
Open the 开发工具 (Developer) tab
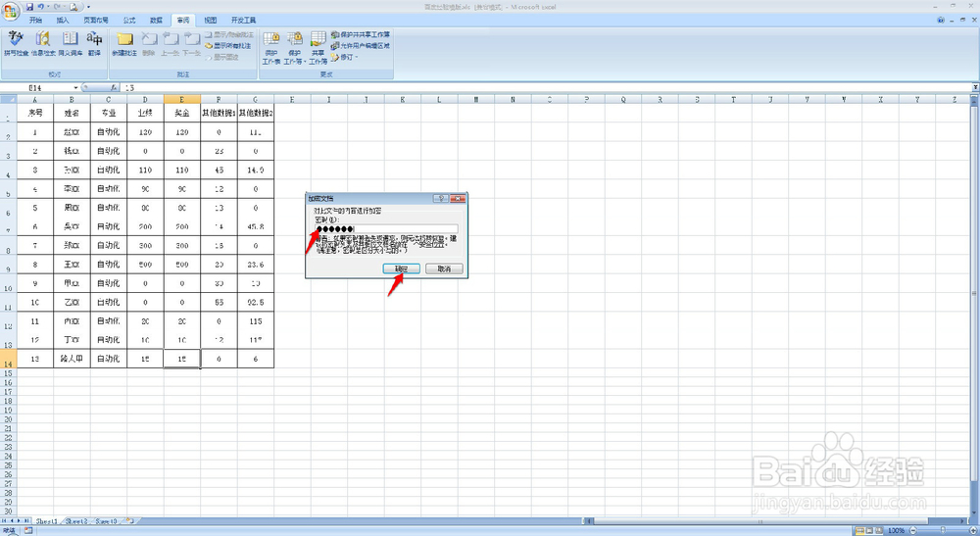click(243, 20)
